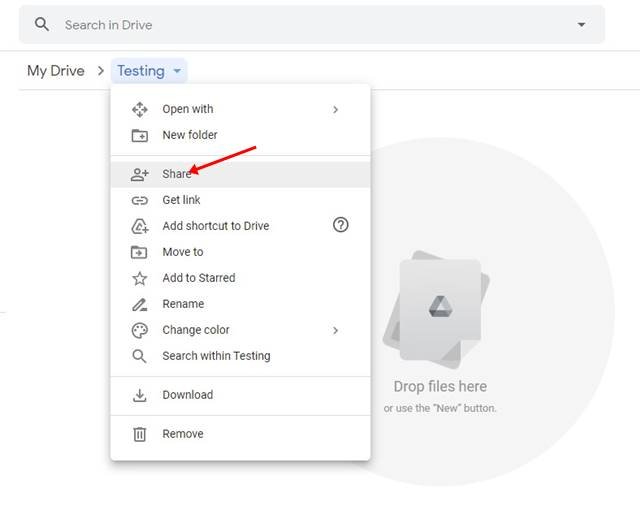Click the Share person-plus icon

(140, 174)
